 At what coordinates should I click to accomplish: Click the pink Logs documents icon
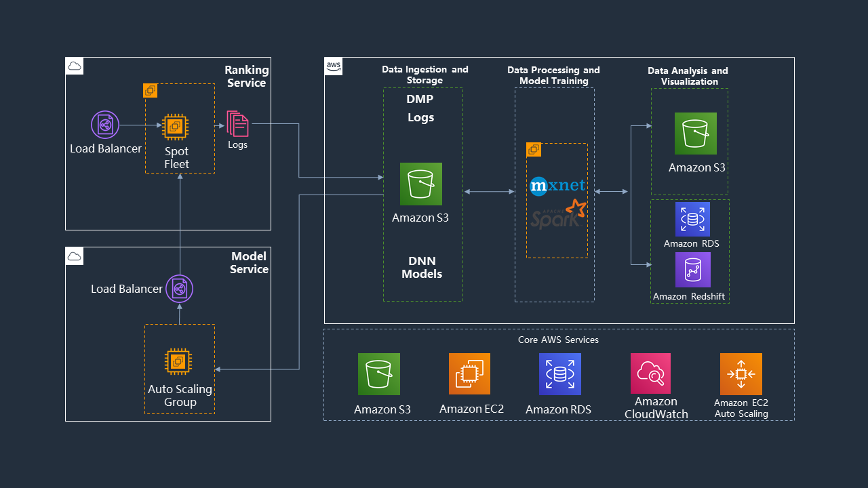[x=237, y=124]
